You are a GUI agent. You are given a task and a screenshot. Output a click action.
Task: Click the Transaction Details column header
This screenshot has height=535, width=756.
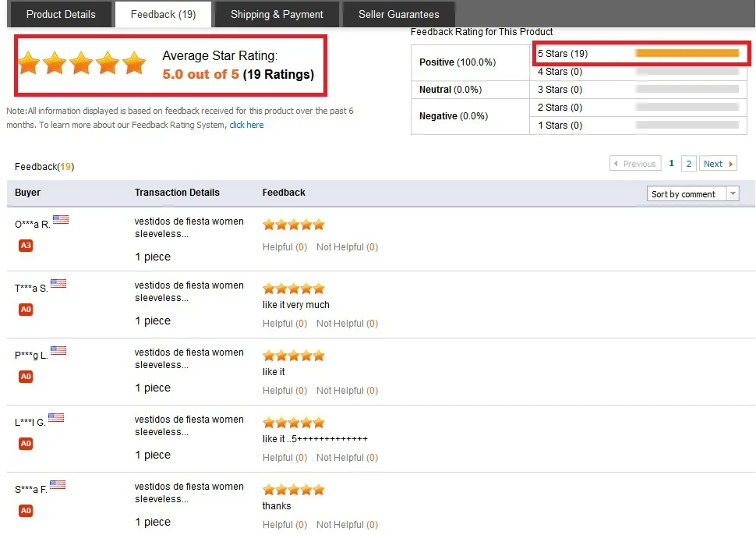coord(177,192)
